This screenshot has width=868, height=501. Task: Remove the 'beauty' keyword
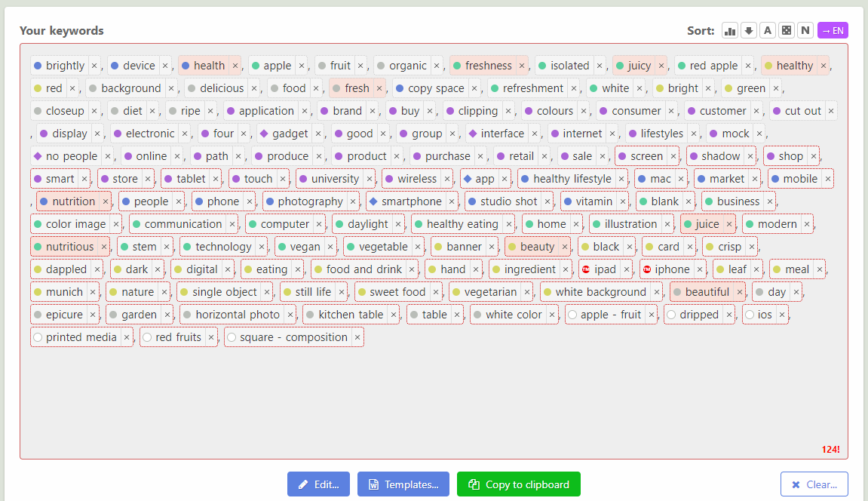coord(565,247)
